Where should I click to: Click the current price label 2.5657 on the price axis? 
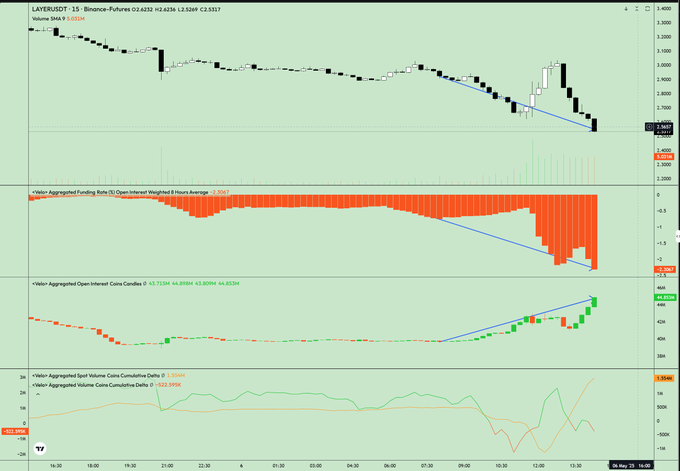[x=664, y=126]
